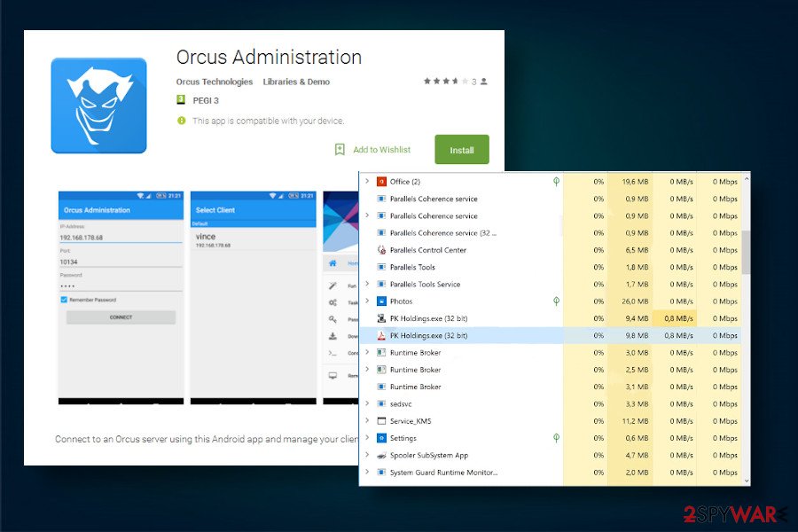Image resolution: width=798 pixels, height=532 pixels.
Task: Toggle the leaf icon next to Settings
Action: click(556, 437)
